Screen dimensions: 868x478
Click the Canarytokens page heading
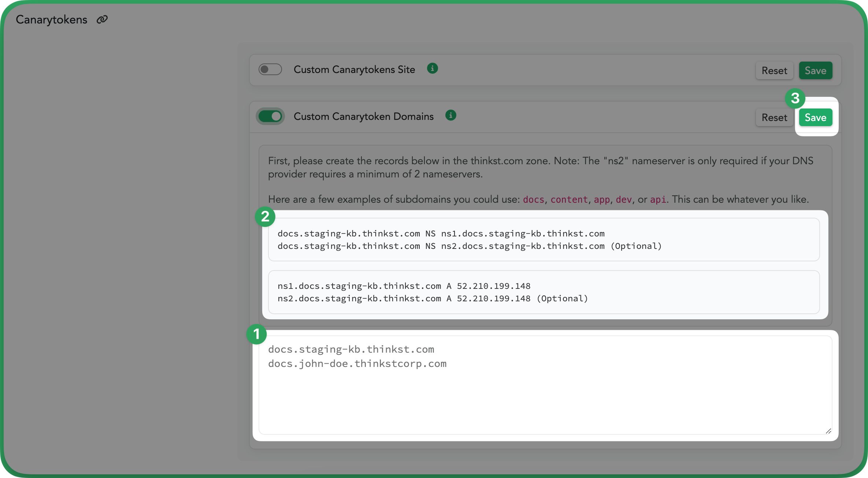(x=52, y=19)
